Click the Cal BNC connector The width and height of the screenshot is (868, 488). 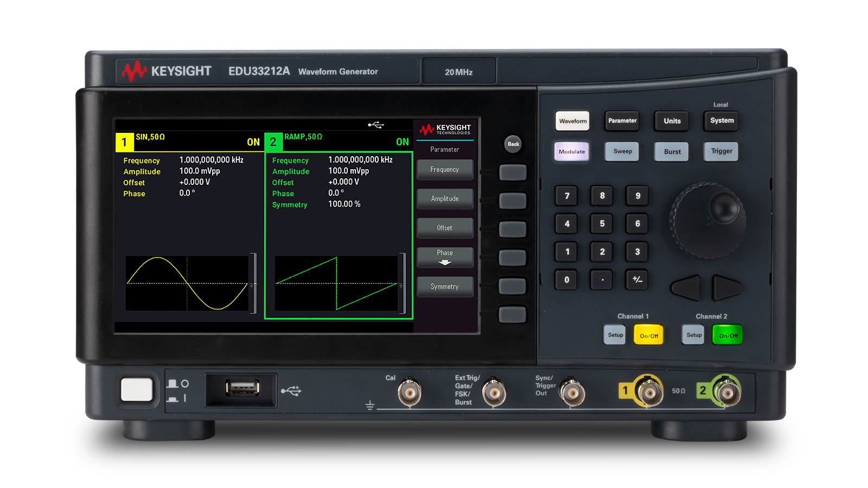(x=410, y=391)
